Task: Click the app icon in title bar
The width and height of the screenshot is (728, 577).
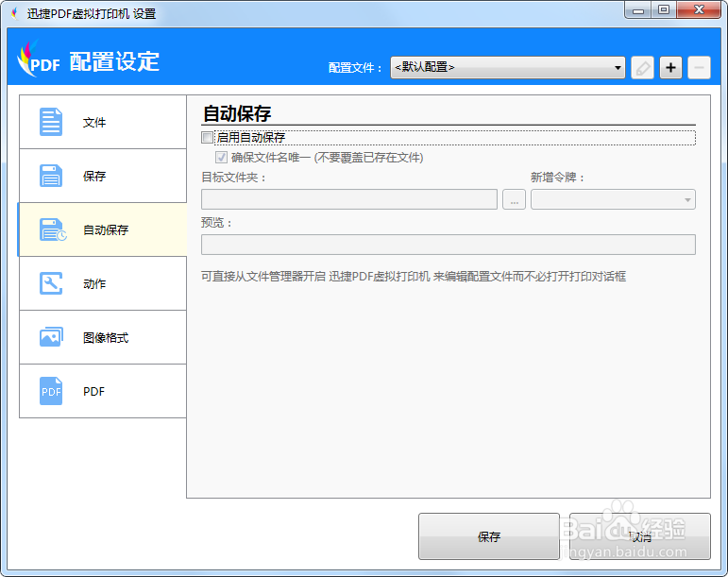Action: (x=15, y=13)
